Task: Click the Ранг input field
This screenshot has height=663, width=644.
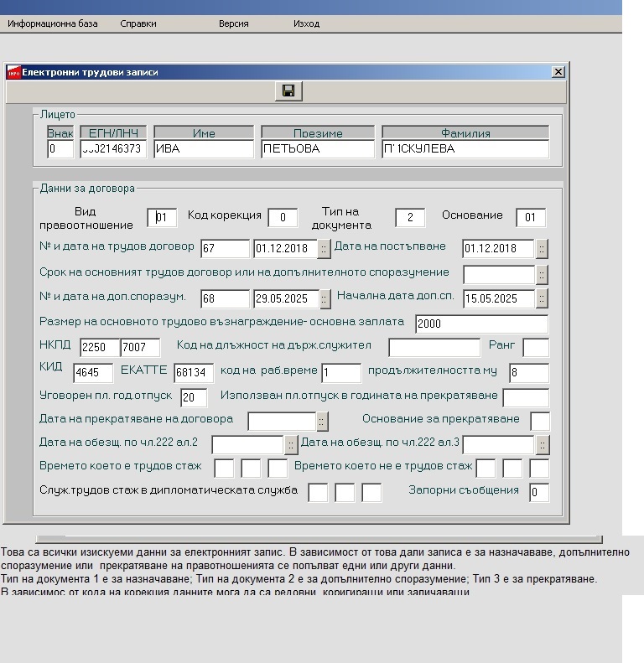Action: 536,348
